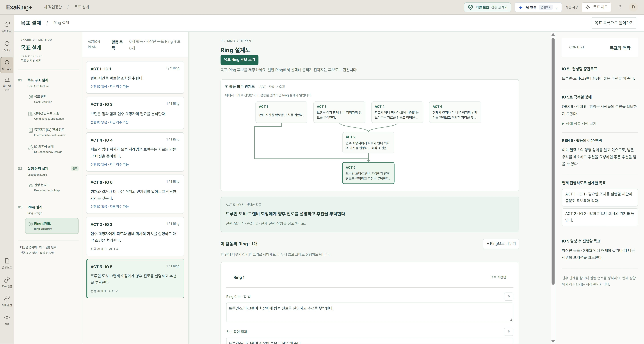644x344 pixels.
Task: Click the main panel vertical scrollbar
Action: pos(553,161)
